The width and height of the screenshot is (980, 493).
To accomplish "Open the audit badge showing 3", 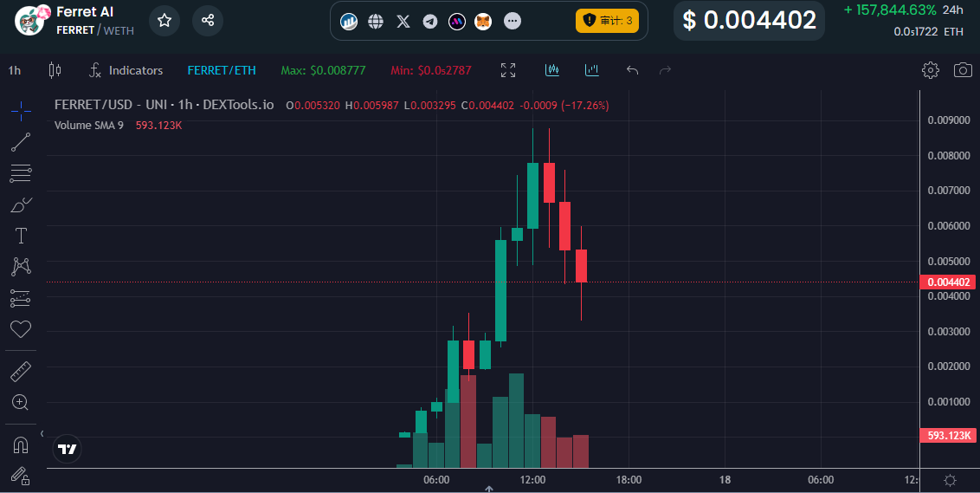I will [607, 21].
